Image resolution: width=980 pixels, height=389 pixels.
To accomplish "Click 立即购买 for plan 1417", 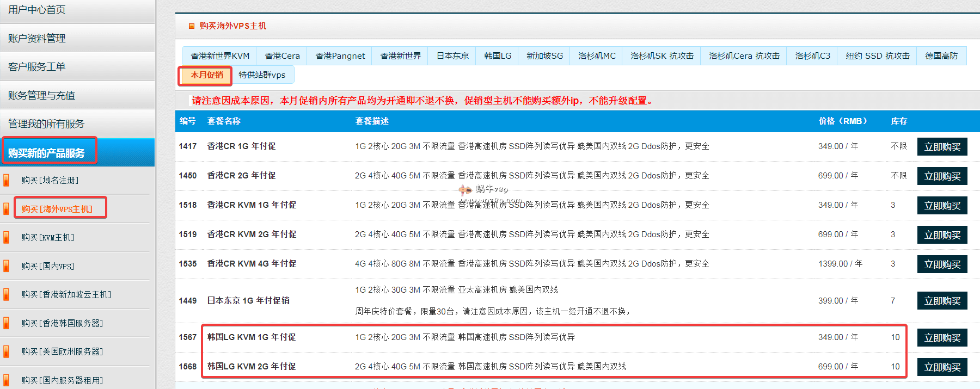I will pyautogui.click(x=942, y=147).
